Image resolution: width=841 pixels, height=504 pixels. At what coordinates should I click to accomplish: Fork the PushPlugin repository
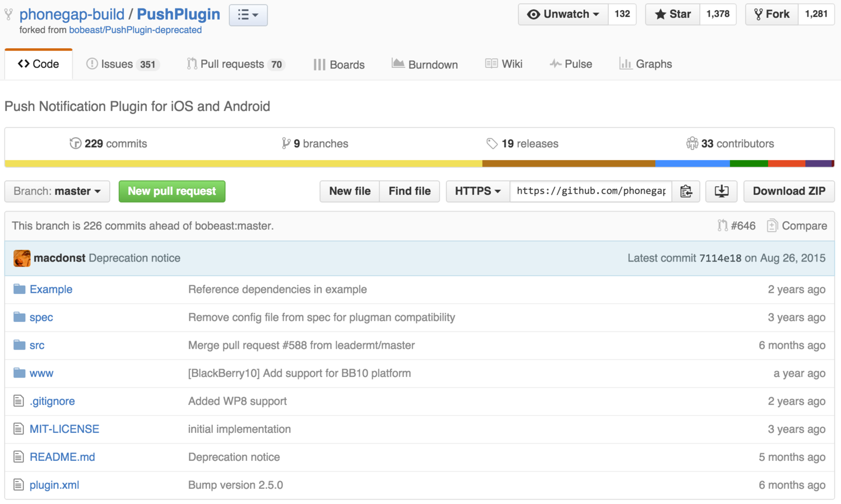[x=772, y=14]
